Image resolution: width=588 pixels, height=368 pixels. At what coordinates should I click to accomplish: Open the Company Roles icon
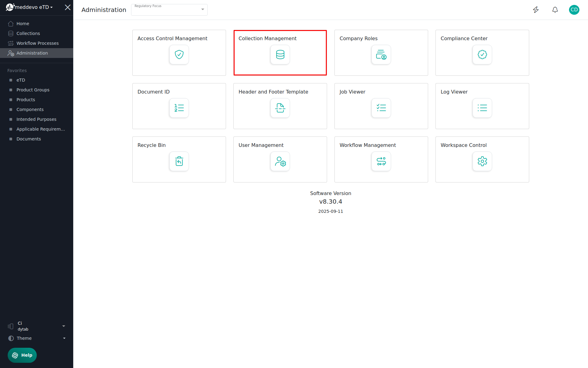pos(381,55)
